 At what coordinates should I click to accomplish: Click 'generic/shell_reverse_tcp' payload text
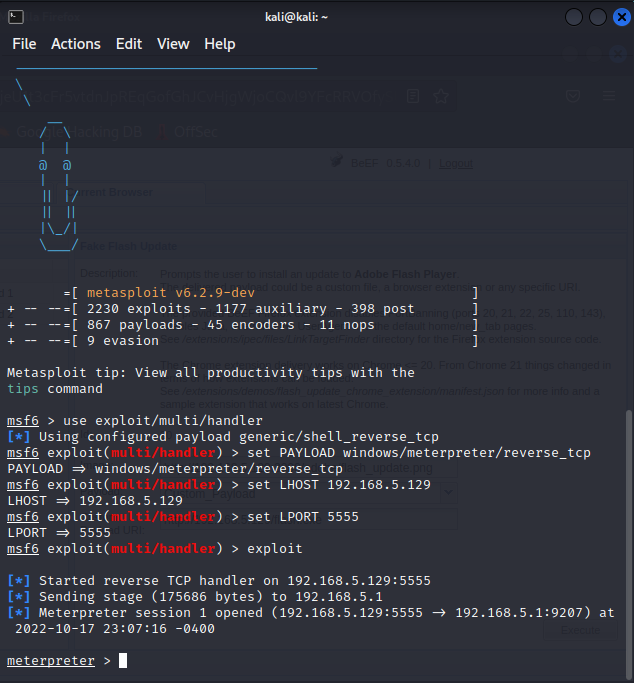click(339, 437)
